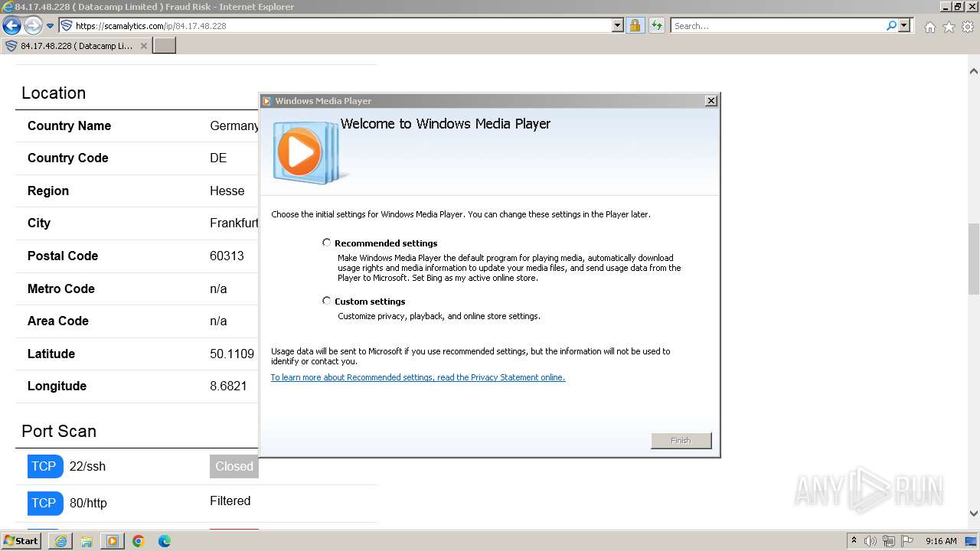
Task: Open the recent pages dropdown arrow
Action: (51, 26)
